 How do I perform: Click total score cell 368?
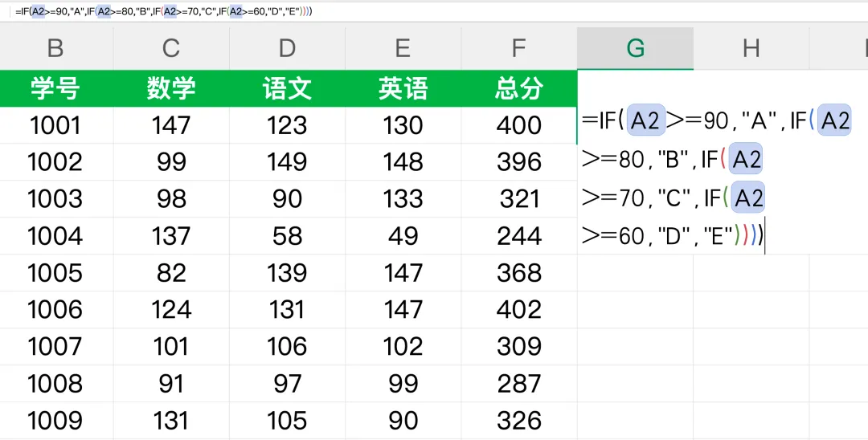point(518,272)
